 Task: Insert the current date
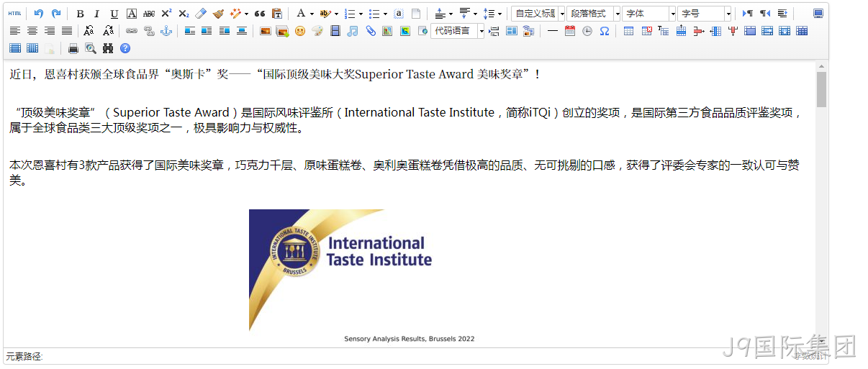pos(570,31)
